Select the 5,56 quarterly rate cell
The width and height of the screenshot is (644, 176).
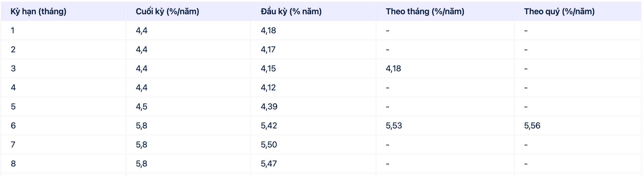point(532,126)
